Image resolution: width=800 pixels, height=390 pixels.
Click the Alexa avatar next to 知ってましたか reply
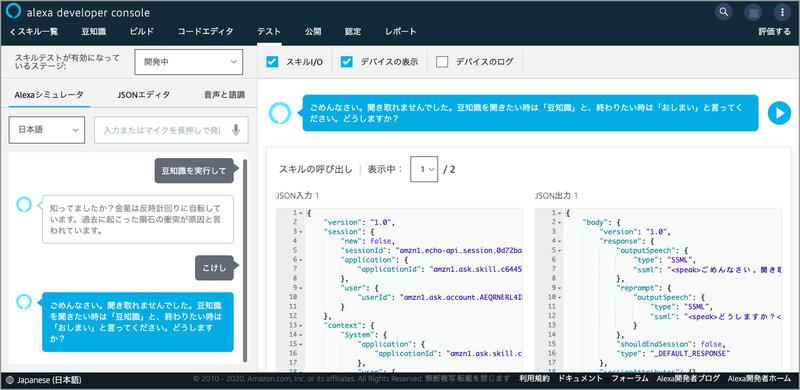pos(24,205)
